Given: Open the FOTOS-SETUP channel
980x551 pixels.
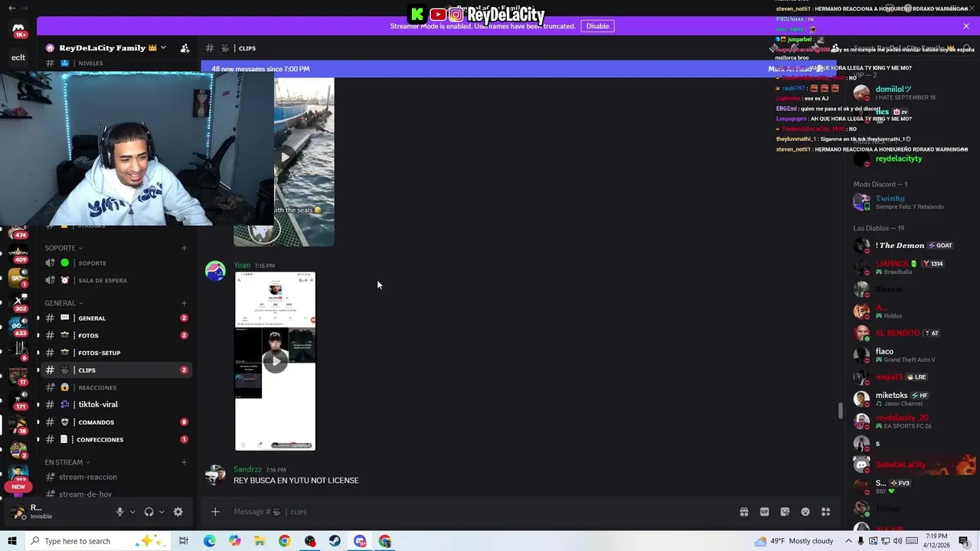Looking at the screenshot, I should click(116, 353).
